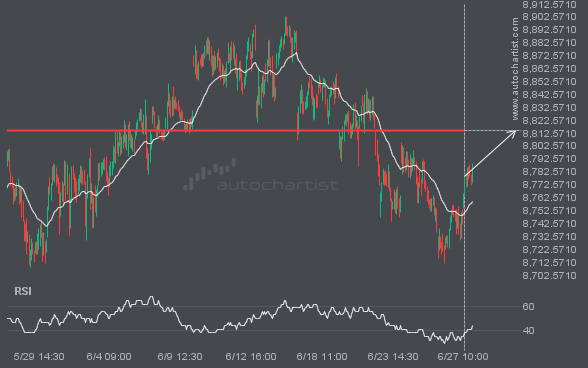The image size is (588, 368).
Task: Click the 6/27 10:00 time label
Action: point(463,356)
